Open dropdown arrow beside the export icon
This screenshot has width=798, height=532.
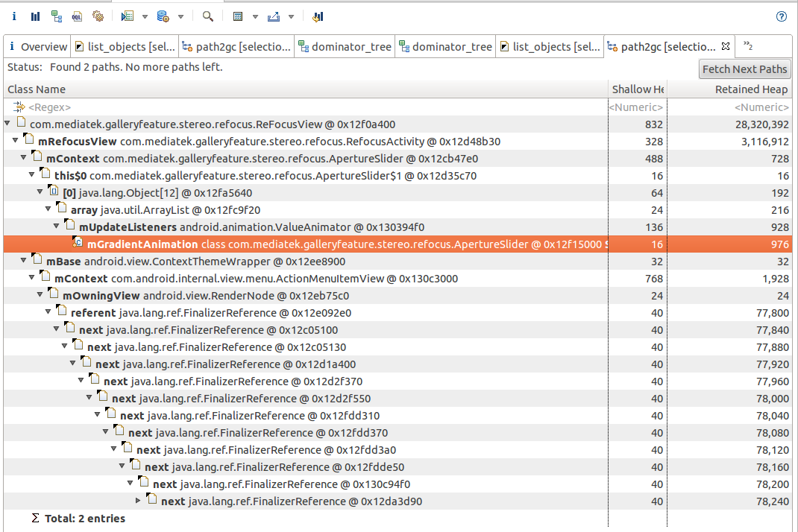click(291, 16)
